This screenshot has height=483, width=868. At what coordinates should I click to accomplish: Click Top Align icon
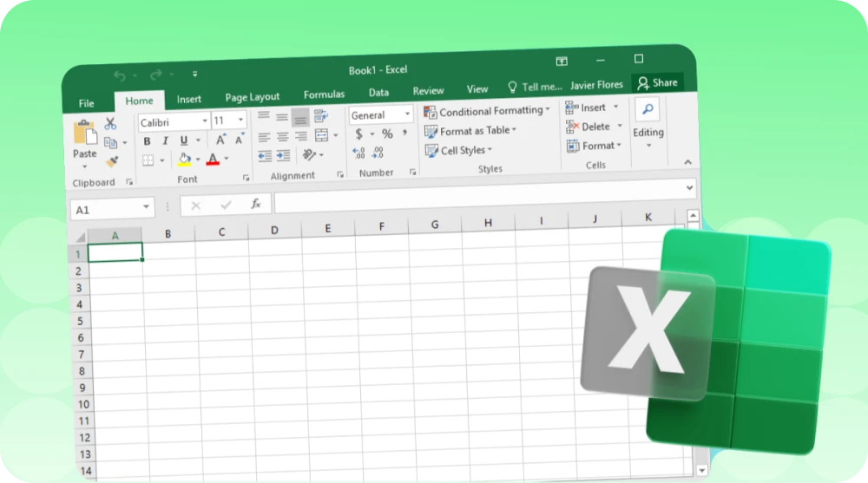click(264, 116)
